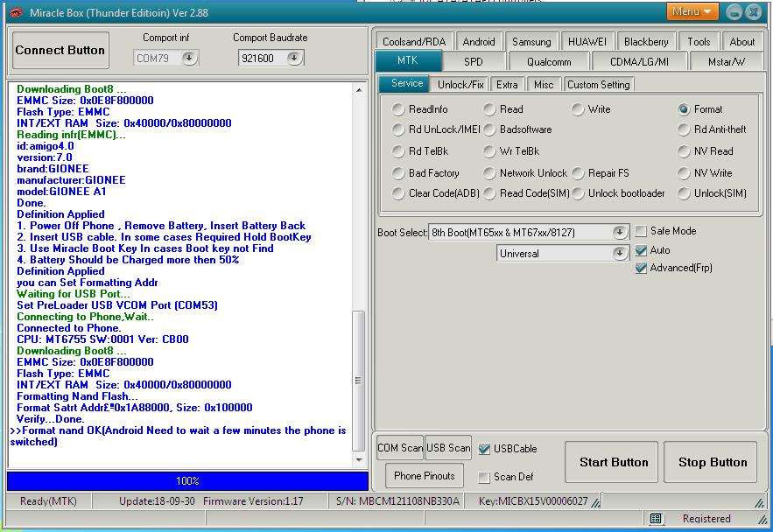The width and height of the screenshot is (773, 532).
Task: Select the Rd TelBk radio button
Action: 398,151
